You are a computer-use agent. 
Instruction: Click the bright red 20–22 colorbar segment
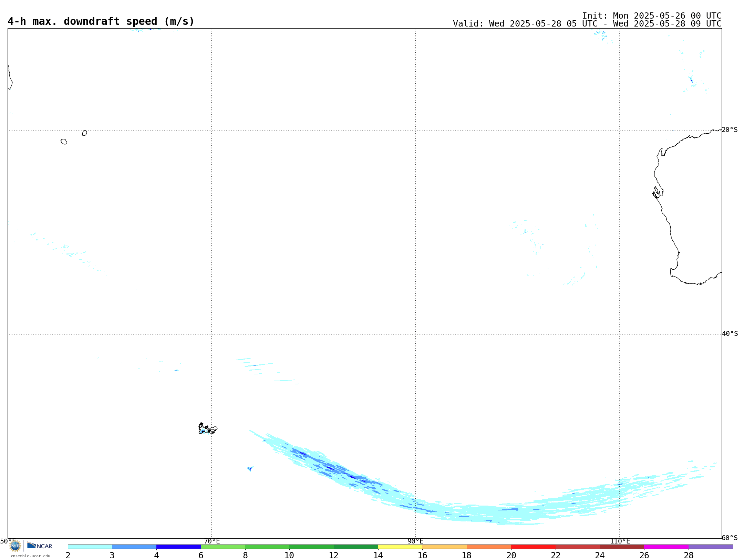(533, 547)
